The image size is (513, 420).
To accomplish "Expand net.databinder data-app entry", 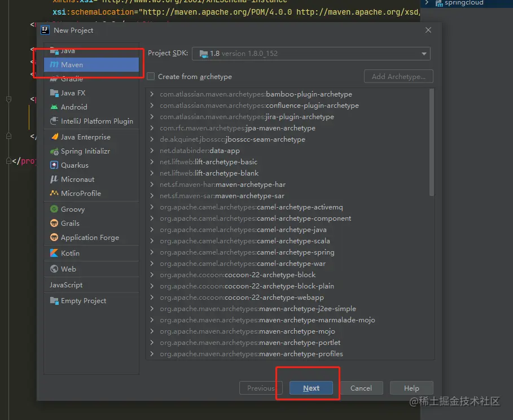I will [152, 151].
